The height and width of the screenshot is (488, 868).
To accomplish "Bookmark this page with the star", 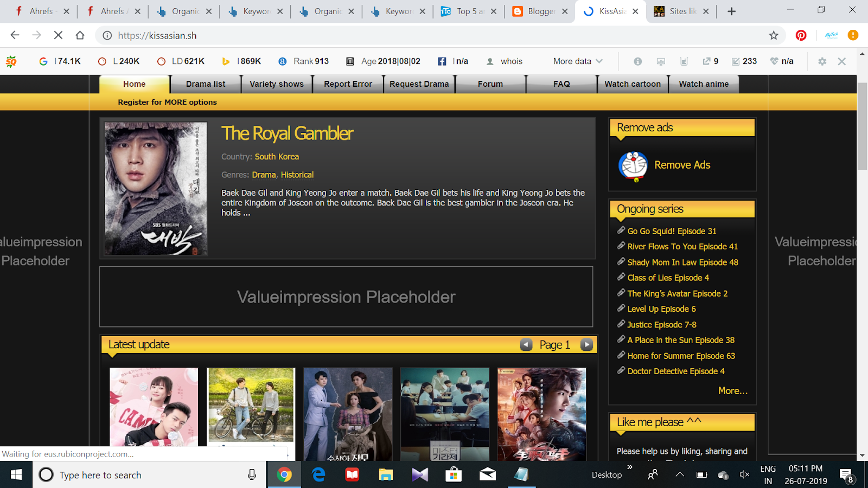I will pyautogui.click(x=774, y=35).
